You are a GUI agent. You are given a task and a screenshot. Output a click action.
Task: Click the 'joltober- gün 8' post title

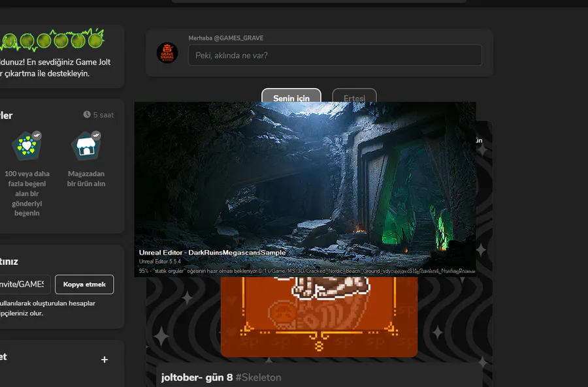pos(197,377)
